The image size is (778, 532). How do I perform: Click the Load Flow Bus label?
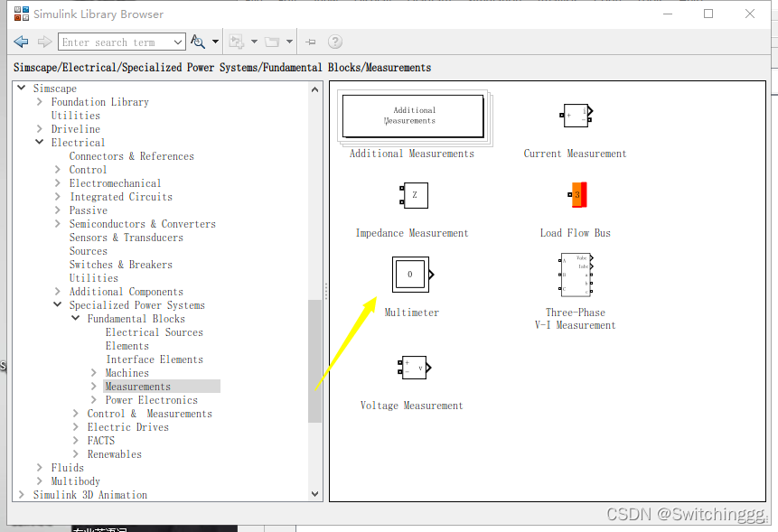(576, 233)
